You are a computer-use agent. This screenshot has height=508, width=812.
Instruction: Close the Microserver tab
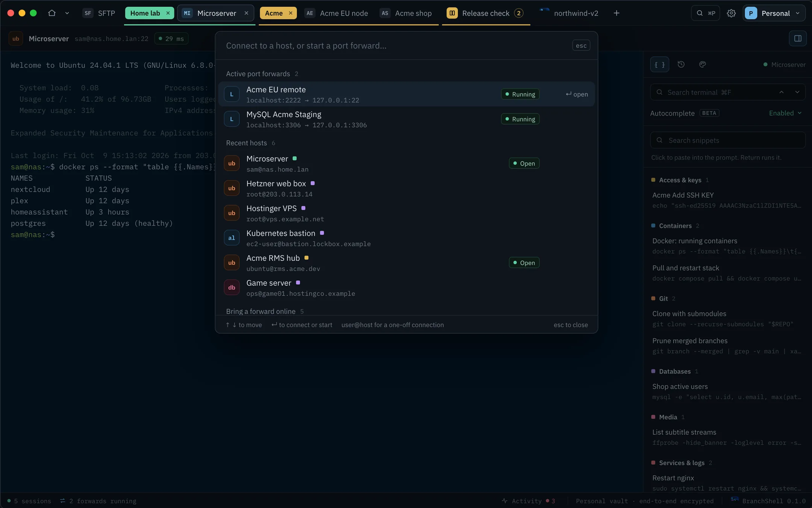pos(246,13)
